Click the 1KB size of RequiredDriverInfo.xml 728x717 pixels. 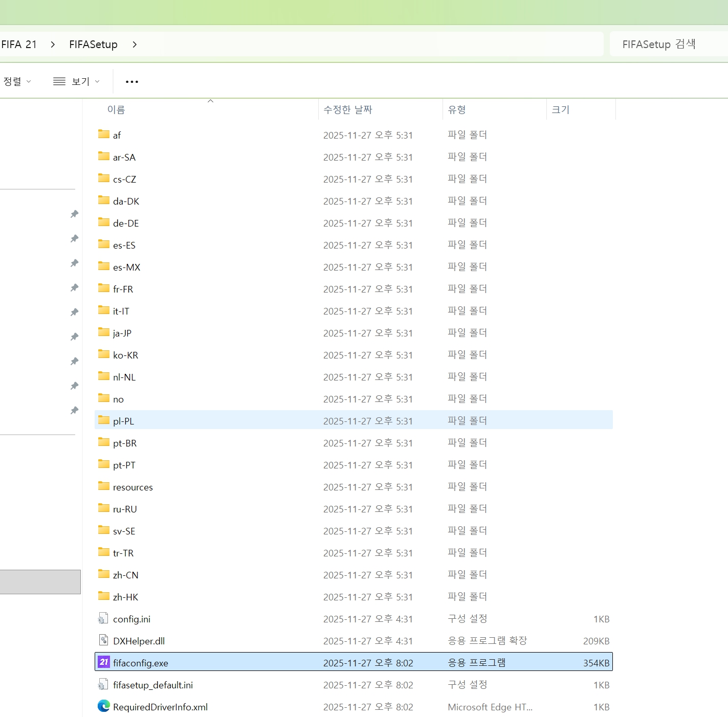[602, 707]
